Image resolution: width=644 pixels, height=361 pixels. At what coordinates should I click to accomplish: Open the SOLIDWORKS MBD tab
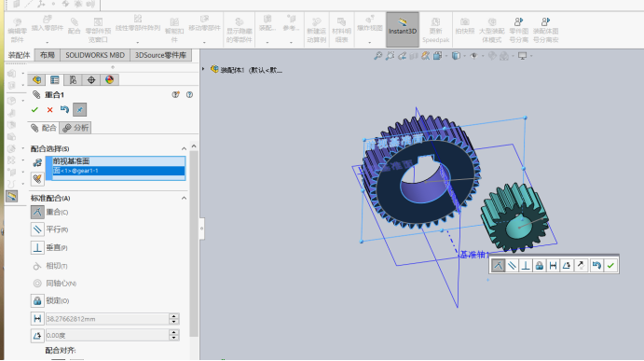(95, 55)
